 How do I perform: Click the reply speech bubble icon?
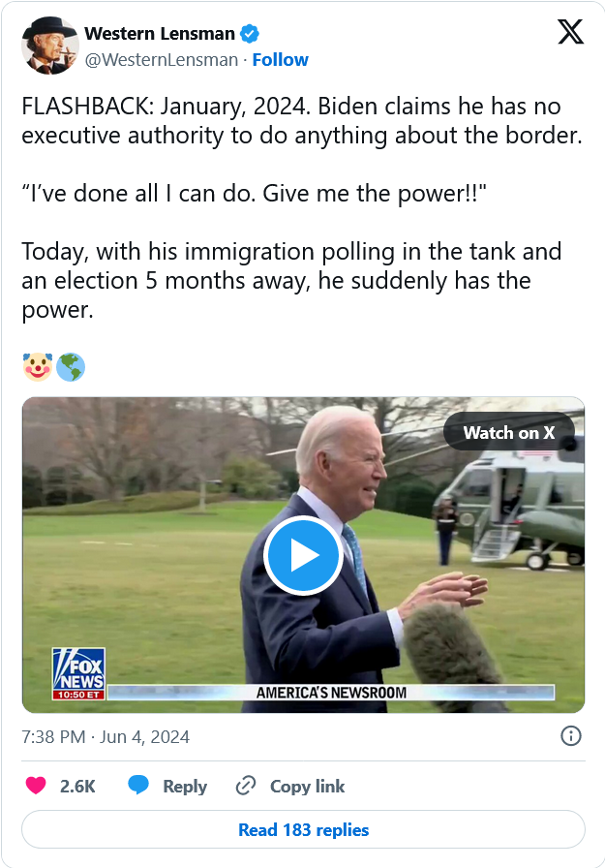pyautogui.click(x=138, y=785)
